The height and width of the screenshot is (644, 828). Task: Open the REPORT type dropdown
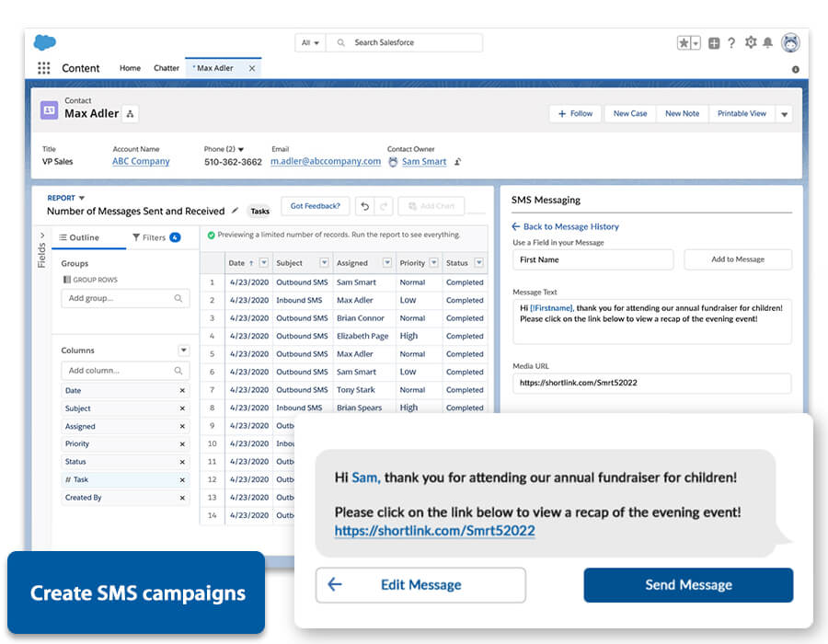click(81, 199)
